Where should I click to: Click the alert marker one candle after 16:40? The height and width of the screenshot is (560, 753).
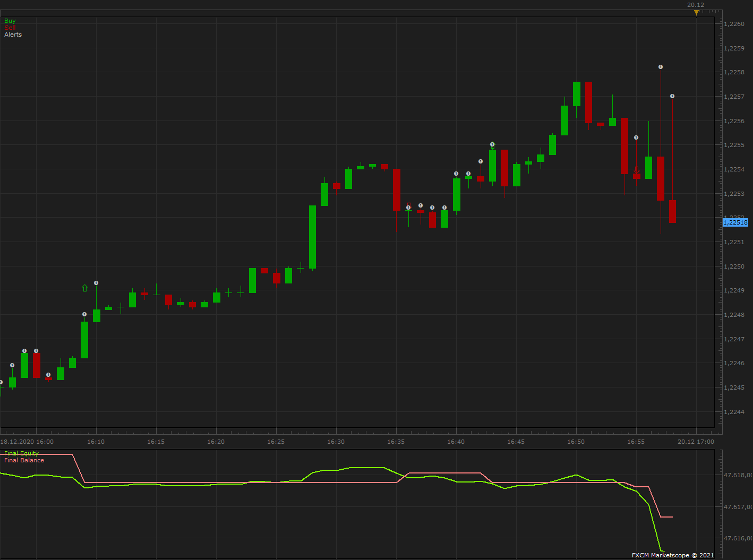pyautogui.click(x=468, y=174)
